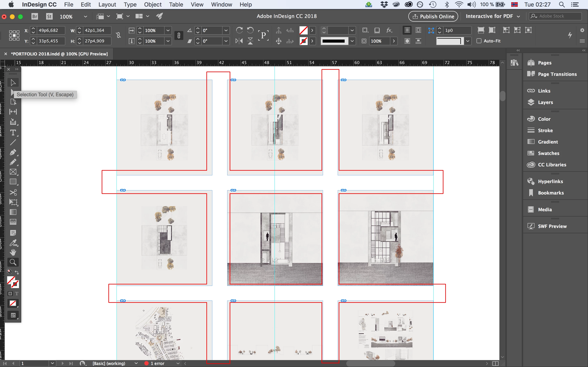The image size is (588, 367).
Task: Enable the Auto-Fit checkbox
Action: pos(479,41)
